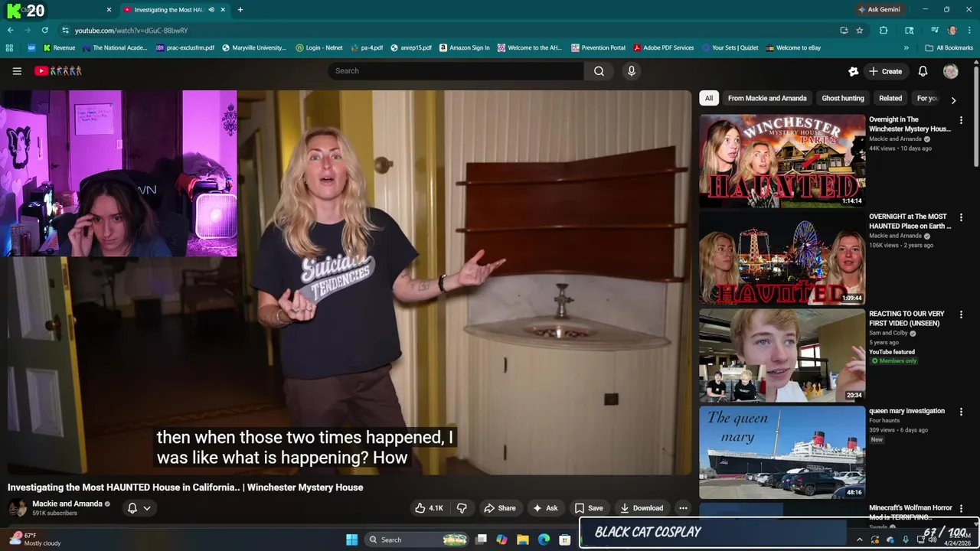Open Winchester Mystery House Part 2 thumbnail
This screenshot has width=980, height=551.
(x=782, y=161)
